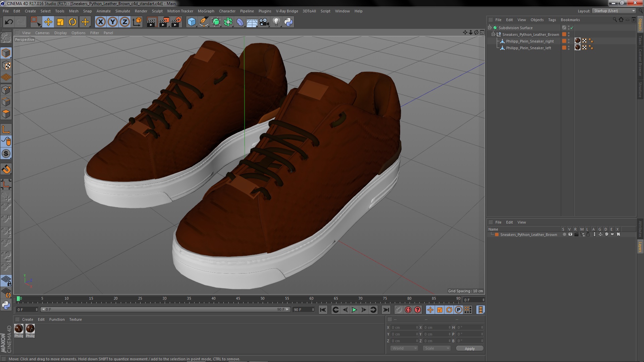644x362 pixels.
Task: Click the layer color swatch for Sneakers_Python_Leather_Brown
Action: pos(497,235)
